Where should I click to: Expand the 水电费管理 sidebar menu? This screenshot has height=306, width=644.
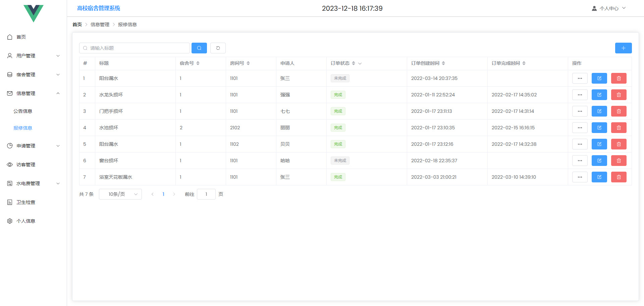point(34,183)
